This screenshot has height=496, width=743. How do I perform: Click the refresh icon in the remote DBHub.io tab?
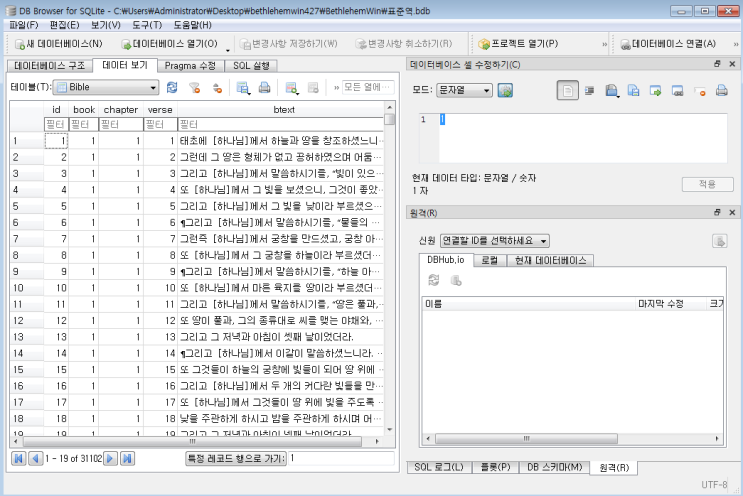pos(434,280)
